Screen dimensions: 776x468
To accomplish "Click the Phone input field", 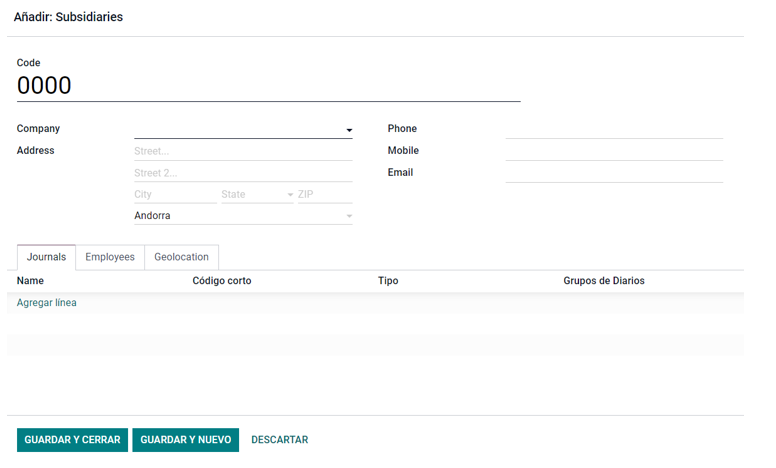I will coord(614,130).
